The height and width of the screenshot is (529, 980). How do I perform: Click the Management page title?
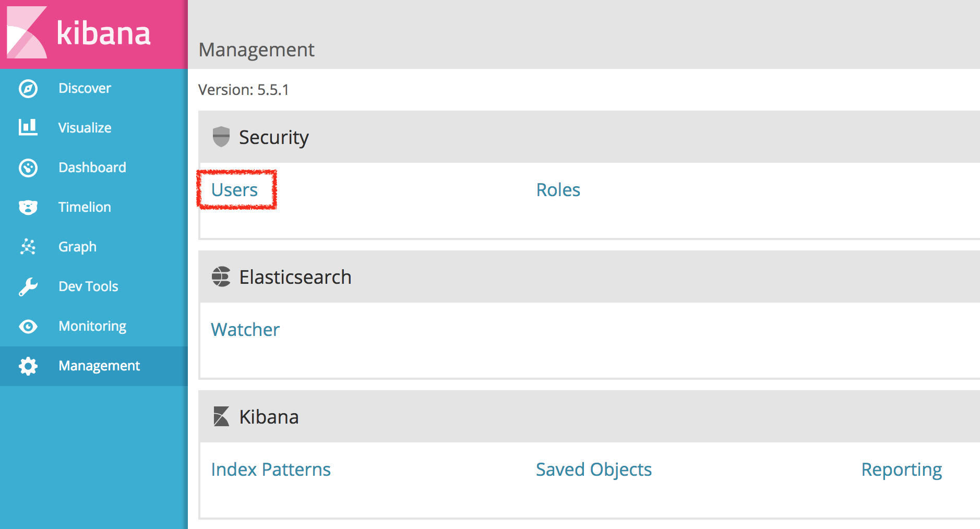point(256,50)
